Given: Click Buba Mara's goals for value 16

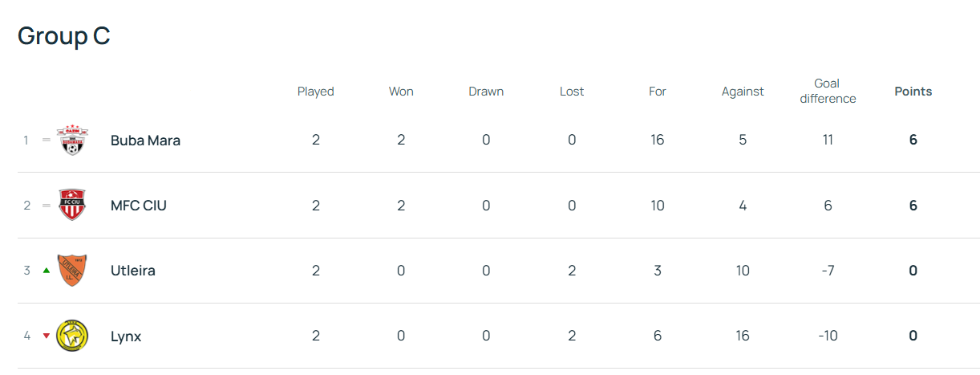Looking at the screenshot, I should [658, 140].
